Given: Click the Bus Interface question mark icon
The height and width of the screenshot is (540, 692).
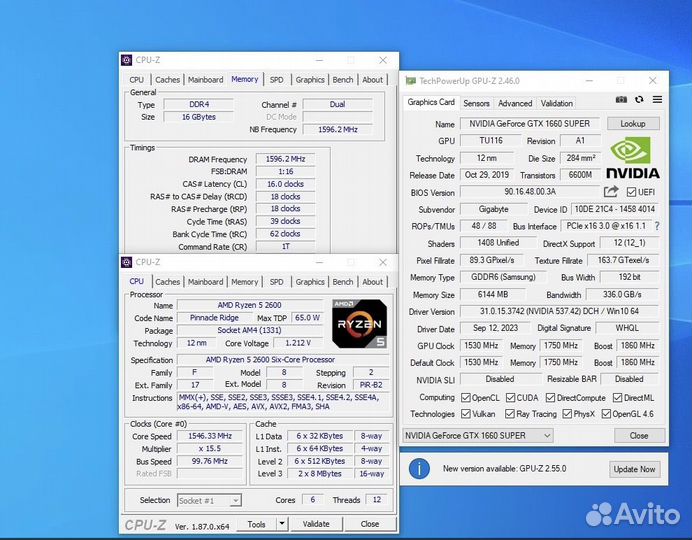Looking at the screenshot, I should pyautogui.click(x=657, y=226).
